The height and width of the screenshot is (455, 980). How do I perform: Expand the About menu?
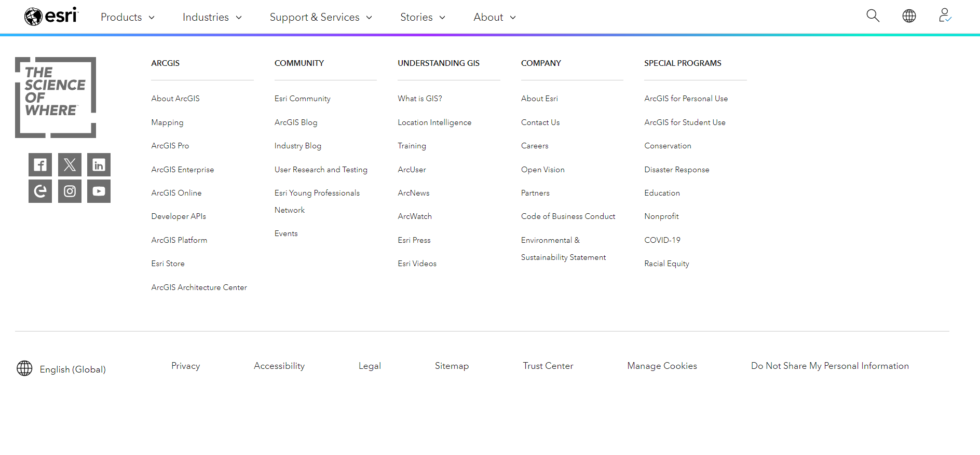tap(495, 17)
